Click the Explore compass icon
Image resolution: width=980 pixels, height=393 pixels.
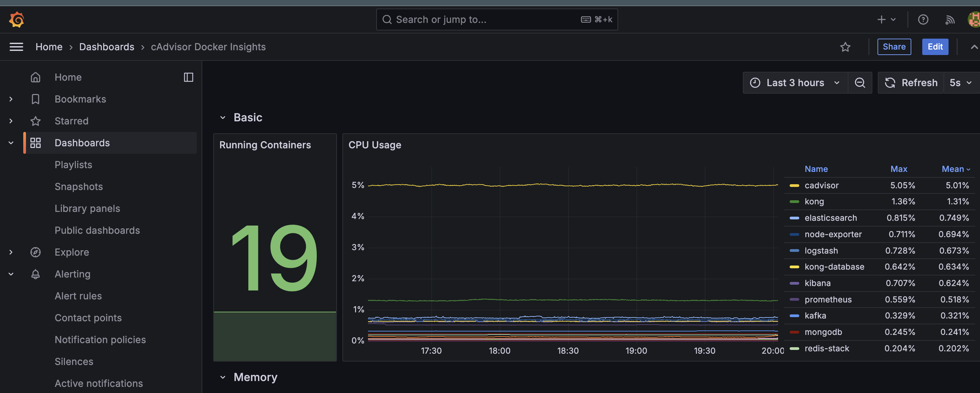36,252
